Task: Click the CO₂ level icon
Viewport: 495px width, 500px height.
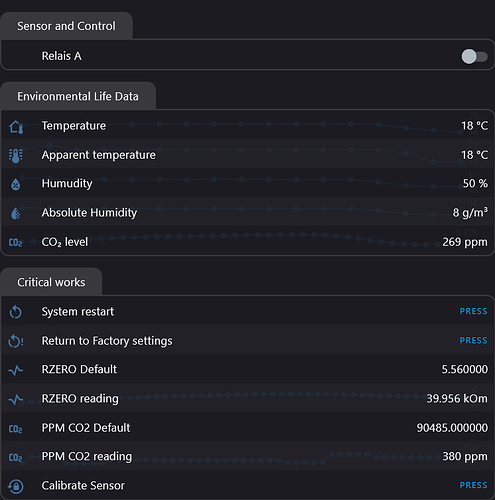Action: [x=16, y=242]
